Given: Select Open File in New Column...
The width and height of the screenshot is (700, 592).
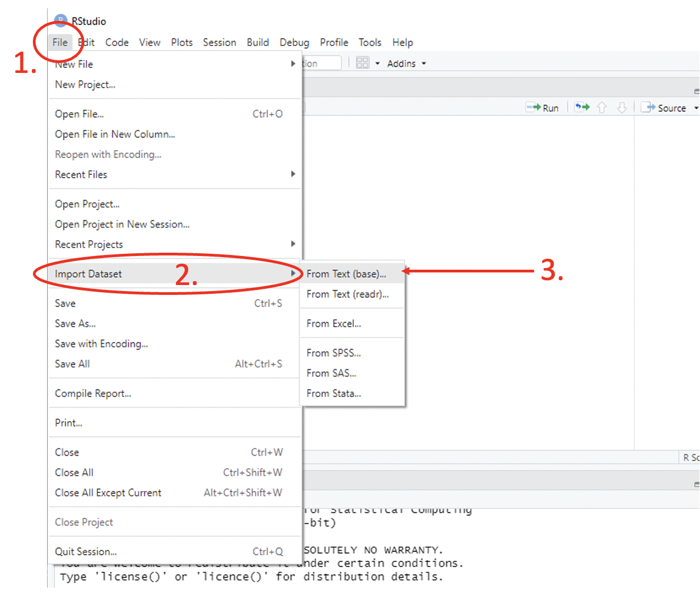Looking at the screenshot, I should tap(175, 134).
